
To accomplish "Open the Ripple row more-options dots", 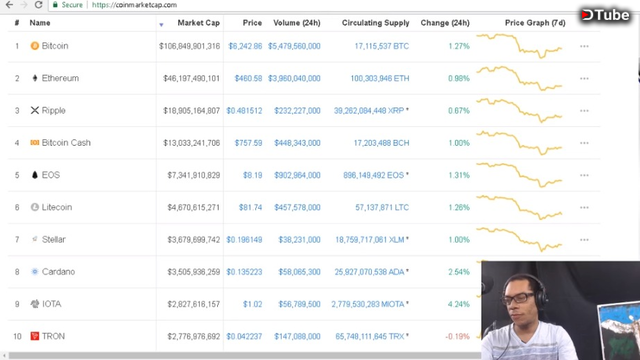I will tap(584, 111).
